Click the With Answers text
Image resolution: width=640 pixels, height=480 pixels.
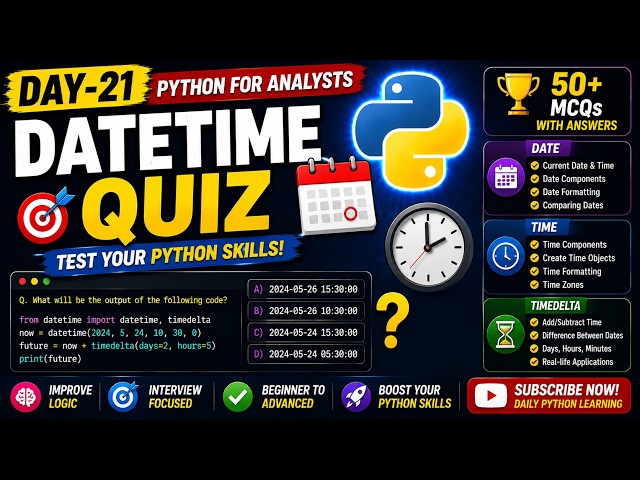click(576, 125)
